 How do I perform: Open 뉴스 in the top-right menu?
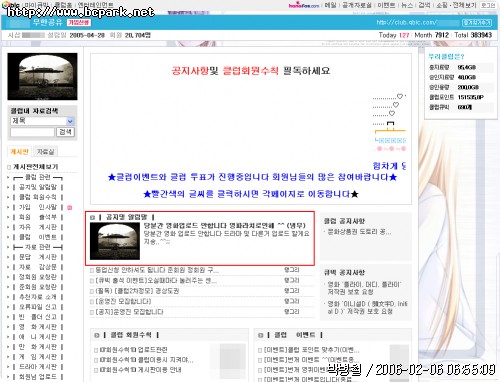pos(407,5)
